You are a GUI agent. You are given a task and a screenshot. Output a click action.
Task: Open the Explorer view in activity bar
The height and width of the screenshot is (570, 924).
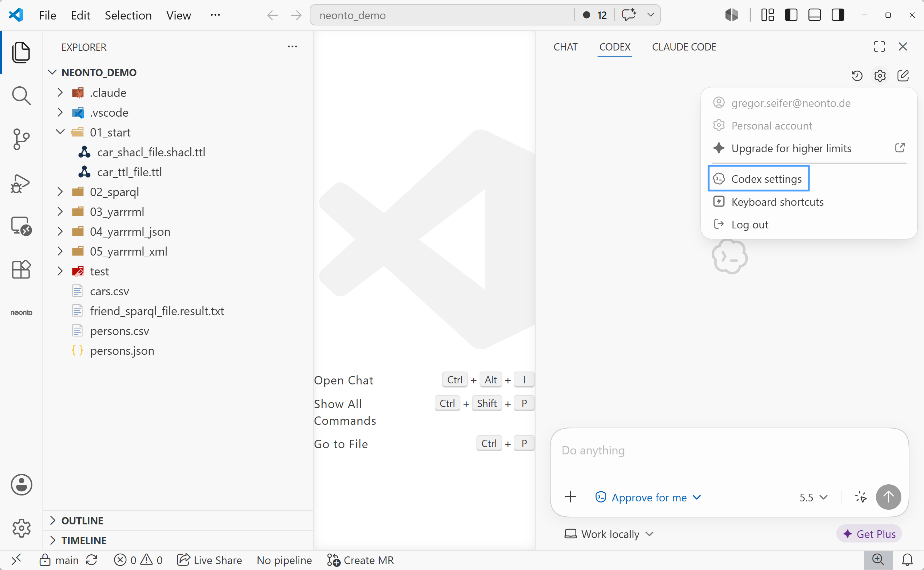tap(21, 52)
